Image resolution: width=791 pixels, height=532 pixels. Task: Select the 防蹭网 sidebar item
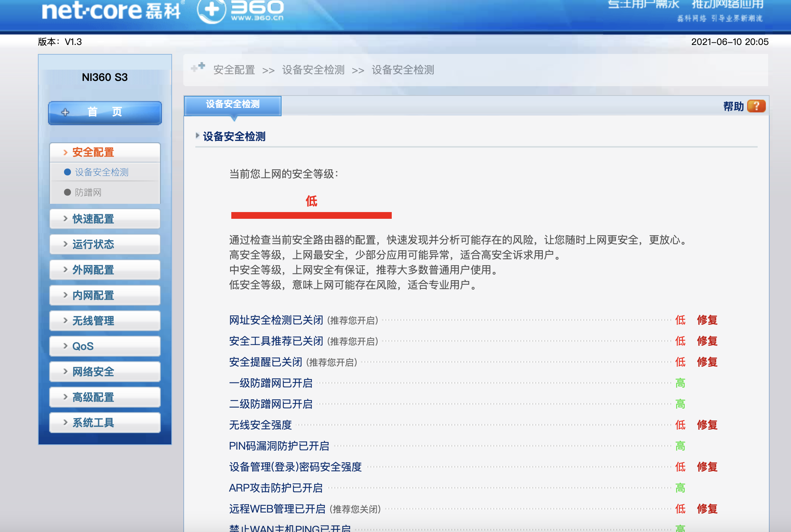pyautogui.click(x=88, y=193)
